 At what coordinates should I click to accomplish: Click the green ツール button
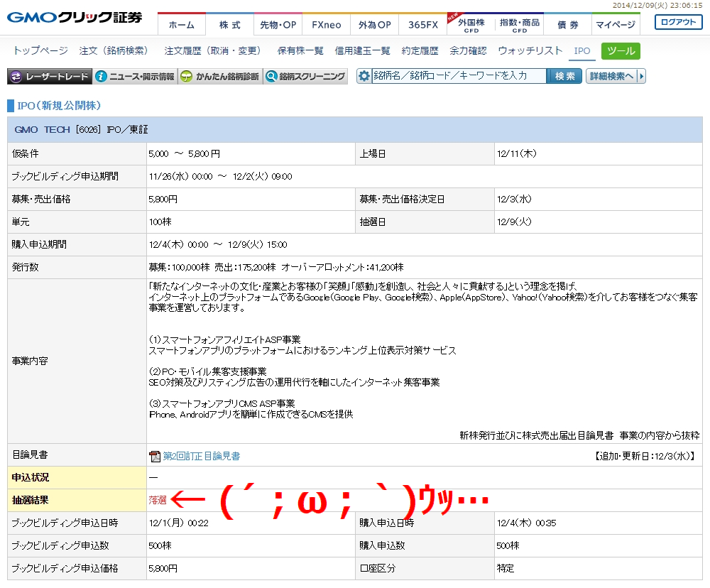pyautogui.click(x=621, y=51)
